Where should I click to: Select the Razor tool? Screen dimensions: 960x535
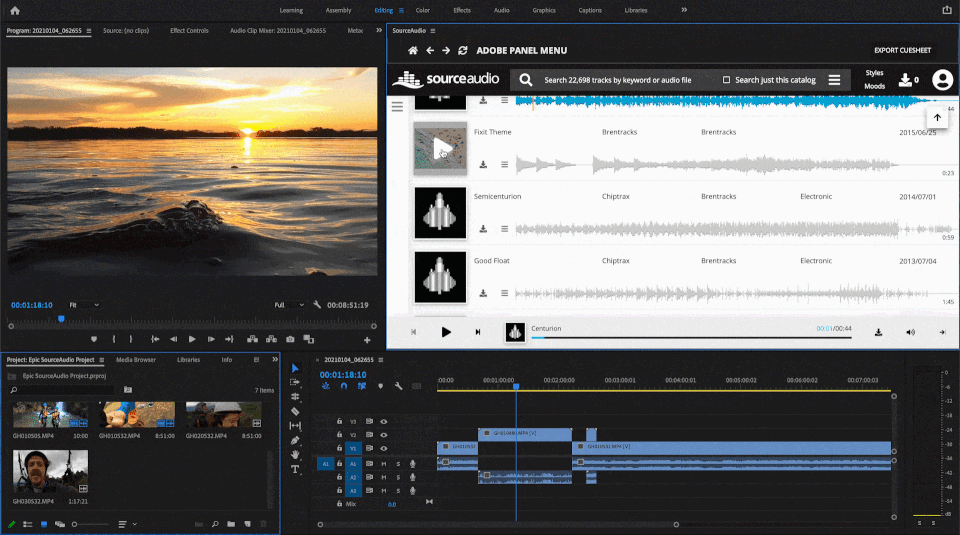tap(295, 411)
